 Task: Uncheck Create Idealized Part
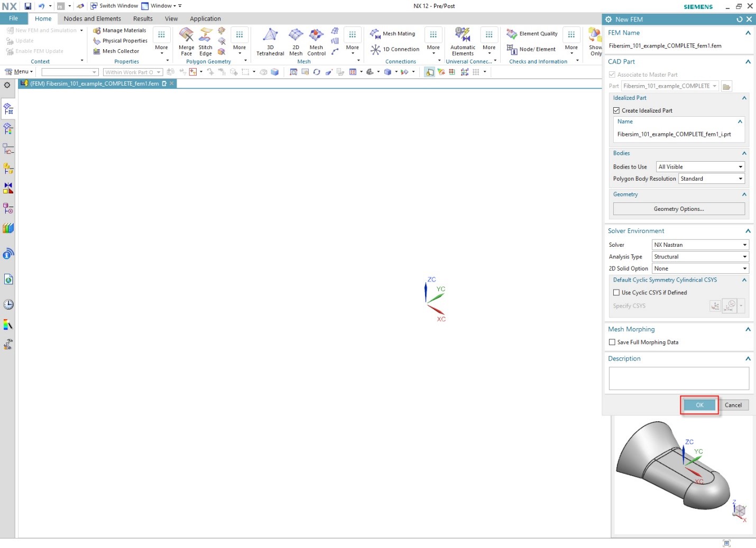pos(616,110)
